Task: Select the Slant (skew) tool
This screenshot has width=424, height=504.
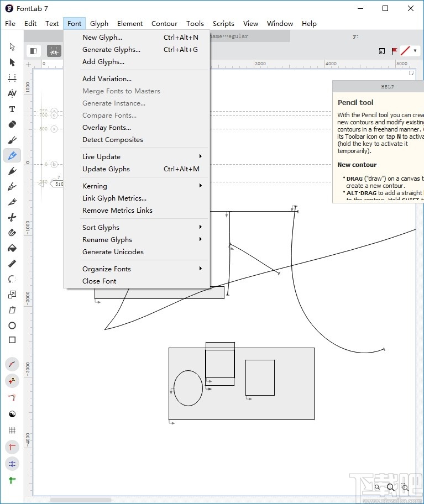Action: point(12,310)
